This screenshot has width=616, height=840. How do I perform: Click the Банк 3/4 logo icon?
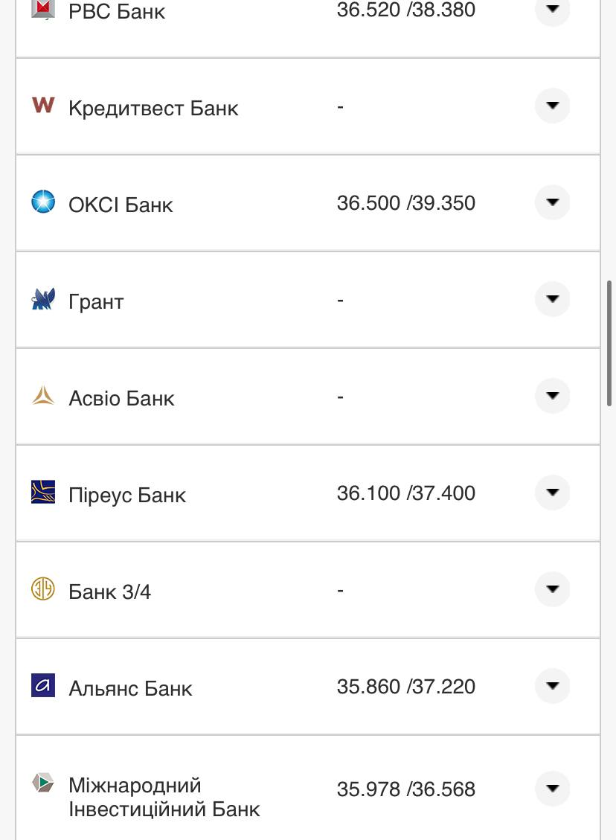43,589
